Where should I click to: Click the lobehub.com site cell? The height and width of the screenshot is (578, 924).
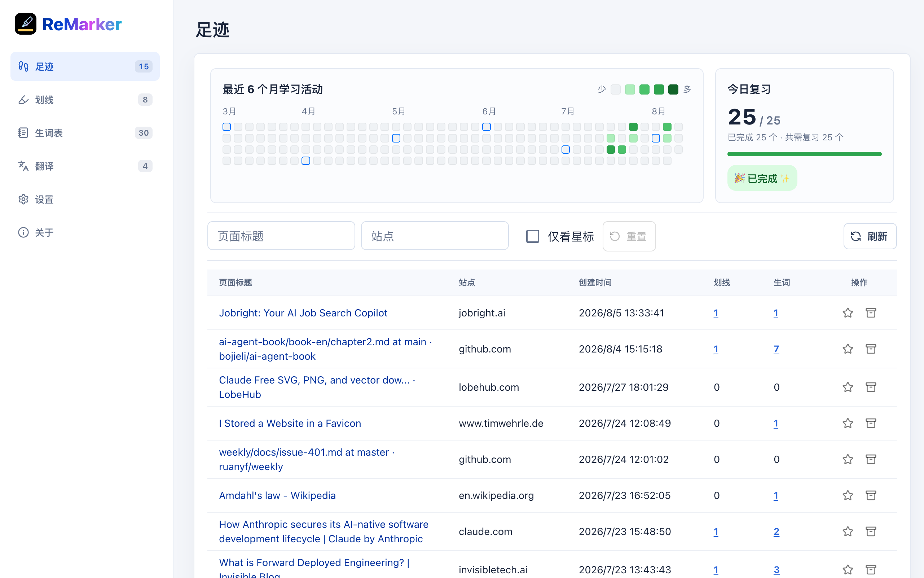488,387
